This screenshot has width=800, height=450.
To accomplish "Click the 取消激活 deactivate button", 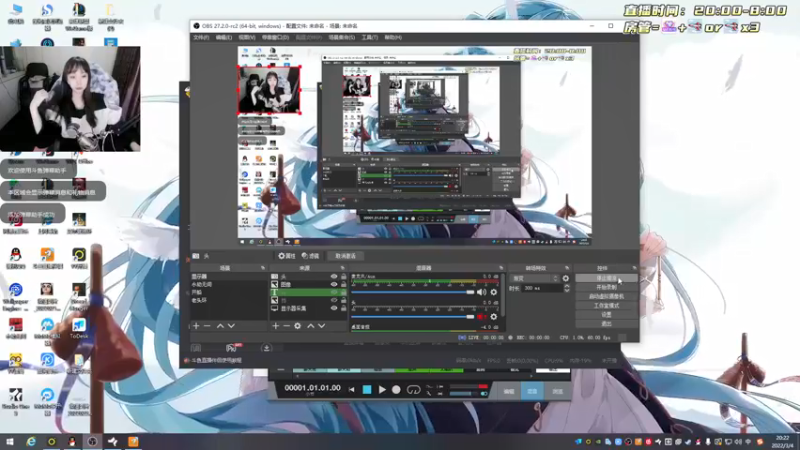I will click(345, 256).
